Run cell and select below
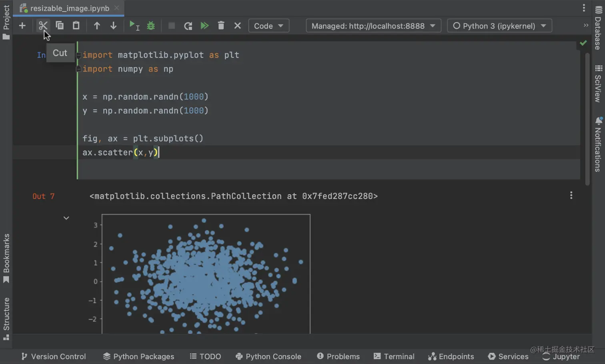Image resolution: width=605 pixels, height=364 pixels. click(134, 26)
